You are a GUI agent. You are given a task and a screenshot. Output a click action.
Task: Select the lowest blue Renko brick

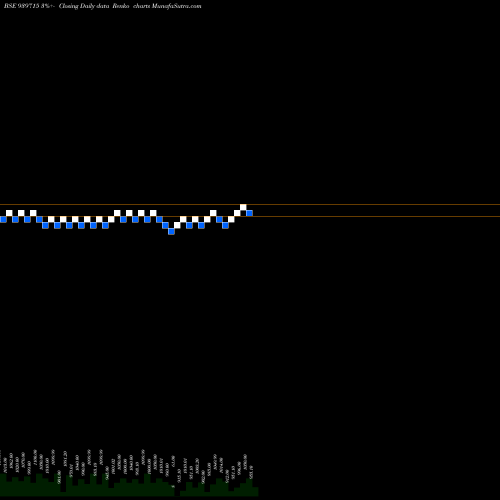171,231
